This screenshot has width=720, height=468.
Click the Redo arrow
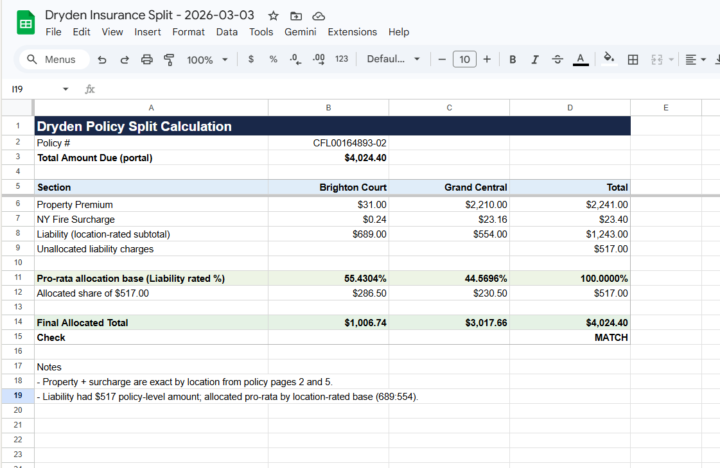tap(124, 60)
